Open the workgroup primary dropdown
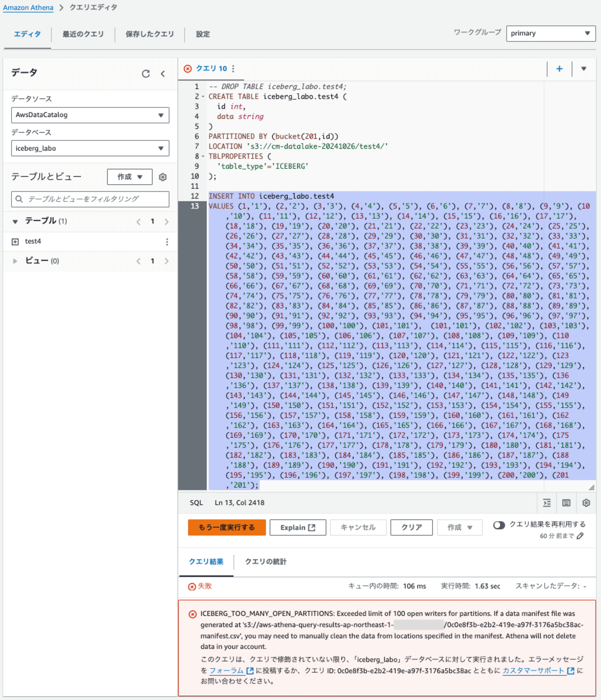This screenshot has width=601, height=700. [x=551, y=33]
